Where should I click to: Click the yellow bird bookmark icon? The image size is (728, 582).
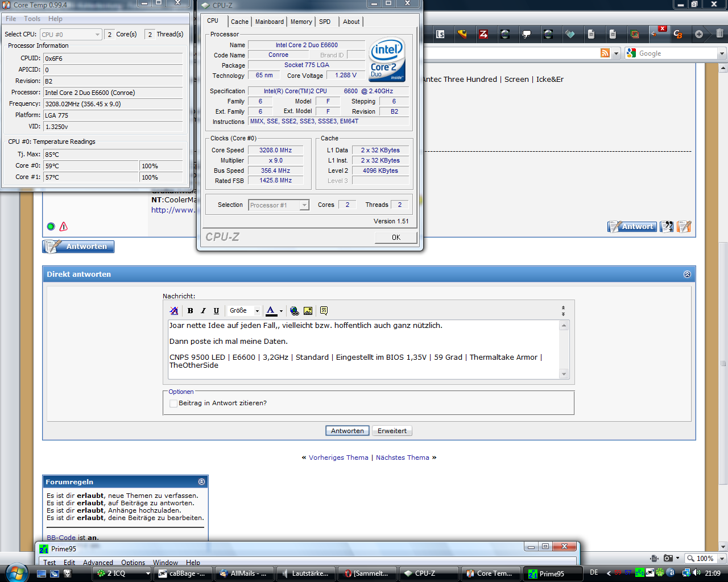pyautogui.click(x=462, y=34)
